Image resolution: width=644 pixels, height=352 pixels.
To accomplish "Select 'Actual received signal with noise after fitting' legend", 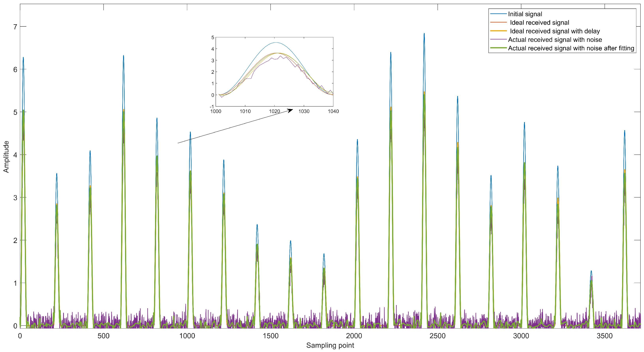I will click(571, 48).
